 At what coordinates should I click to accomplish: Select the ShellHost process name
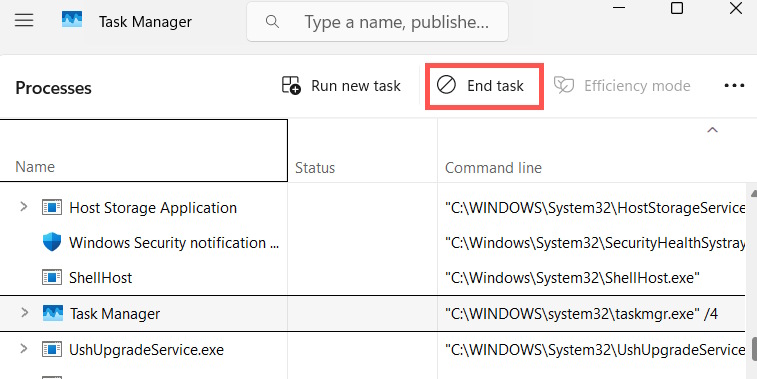[100, 278]
